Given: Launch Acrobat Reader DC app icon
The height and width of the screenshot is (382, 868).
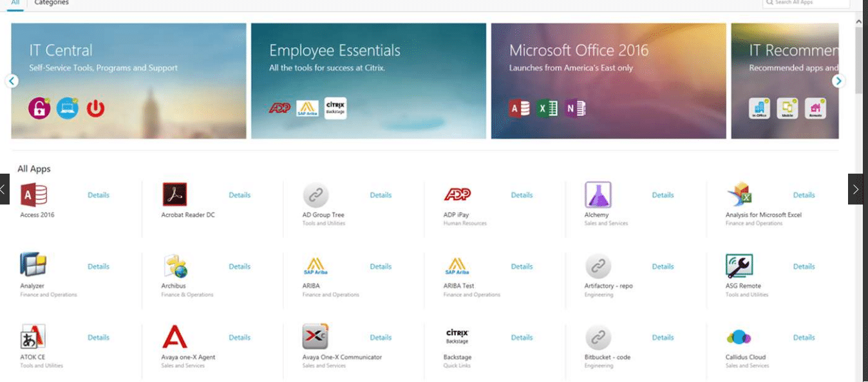Looking at the screenshot, I should click(x=175, y=194).
